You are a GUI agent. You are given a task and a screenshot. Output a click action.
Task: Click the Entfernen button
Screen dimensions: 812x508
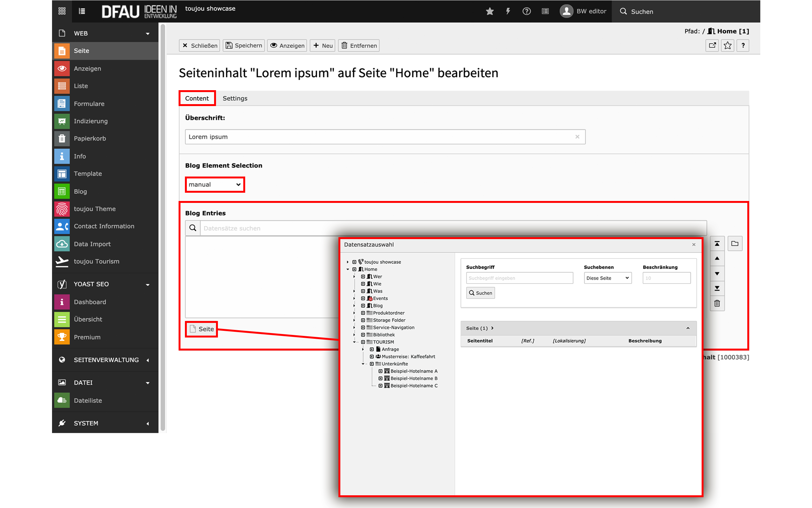pyautogui.click(x=359, y=45)
